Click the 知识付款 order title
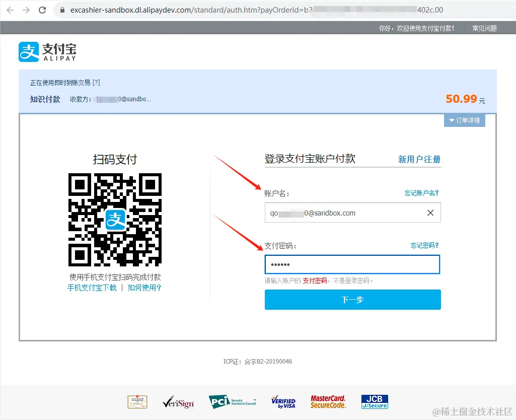 click(45, 99)
